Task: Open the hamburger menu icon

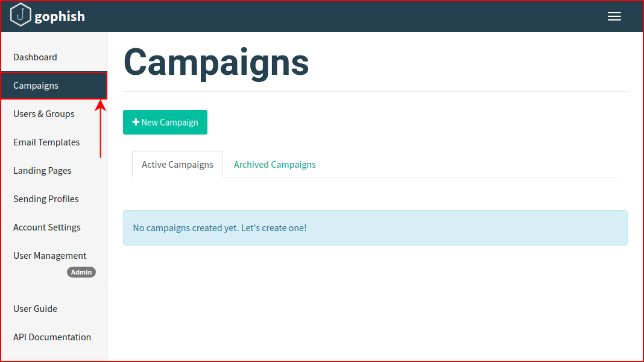Action: coord(614,16)
